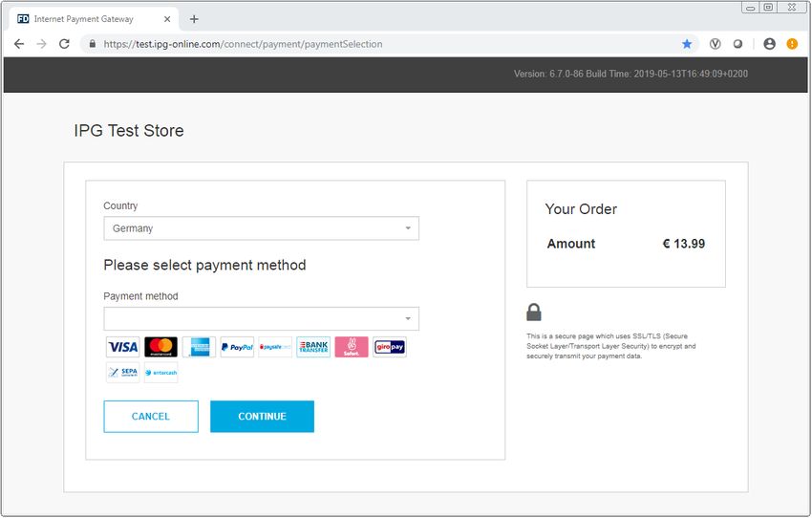Click the blue CONTINUE button

(x=262, y=417)
